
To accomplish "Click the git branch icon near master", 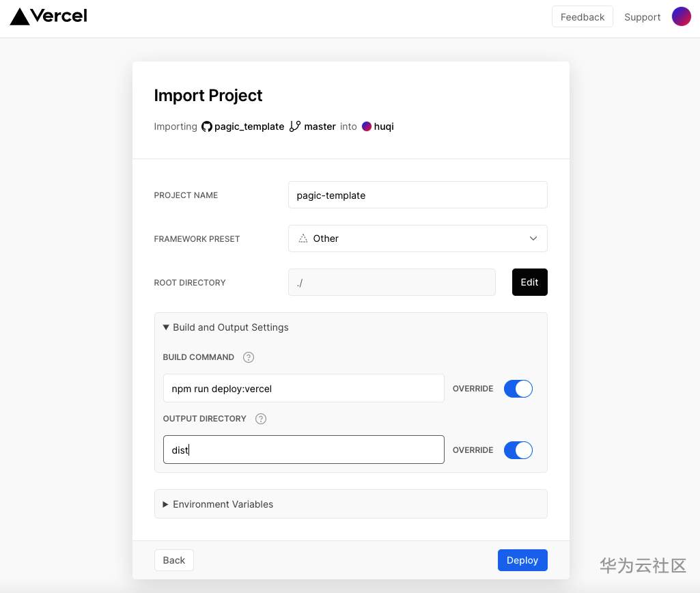I will click(x=295, y=126).
